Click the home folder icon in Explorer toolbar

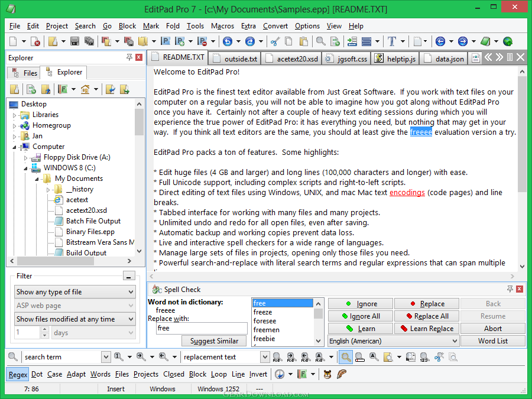[x=85, y=90]
